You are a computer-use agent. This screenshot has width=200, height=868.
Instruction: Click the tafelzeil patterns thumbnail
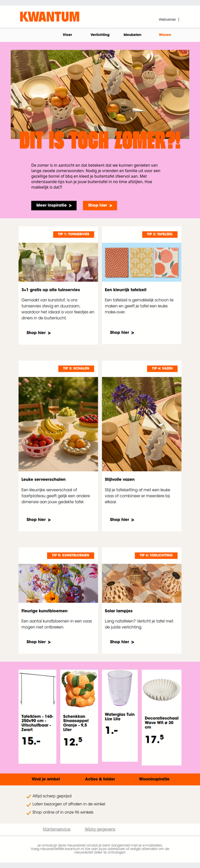coord(141,263)
